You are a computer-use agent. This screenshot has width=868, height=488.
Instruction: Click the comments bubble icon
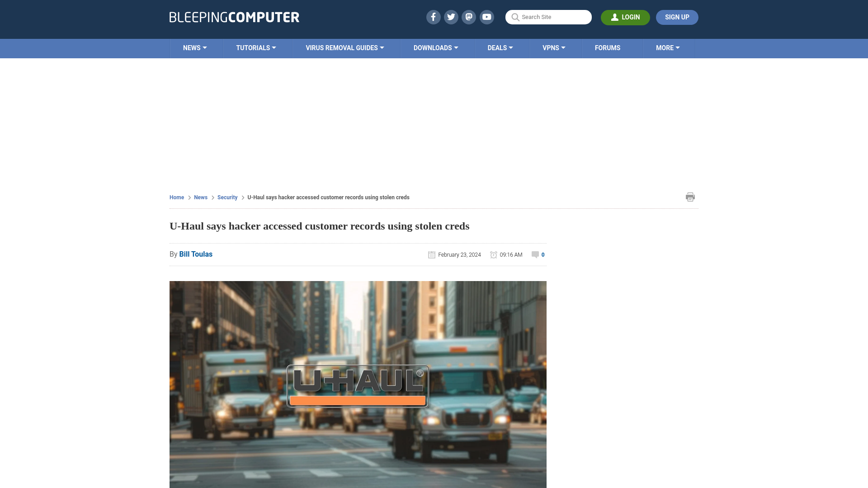(x=535, y=254)
